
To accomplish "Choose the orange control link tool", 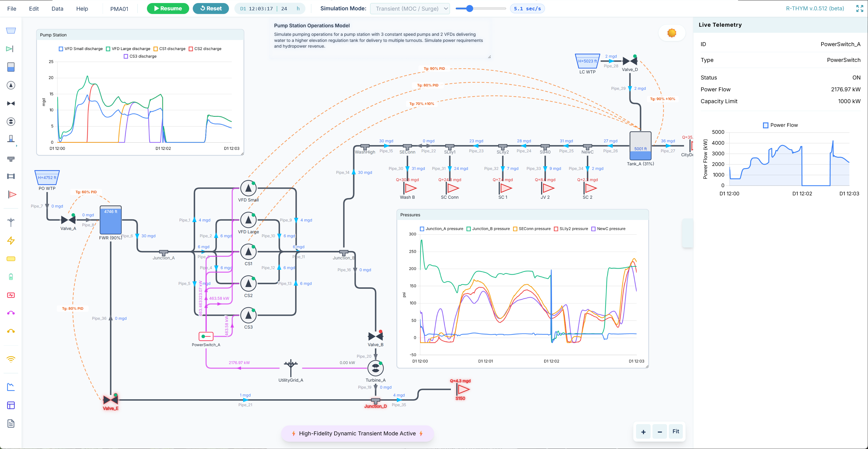I will [11, 331].
